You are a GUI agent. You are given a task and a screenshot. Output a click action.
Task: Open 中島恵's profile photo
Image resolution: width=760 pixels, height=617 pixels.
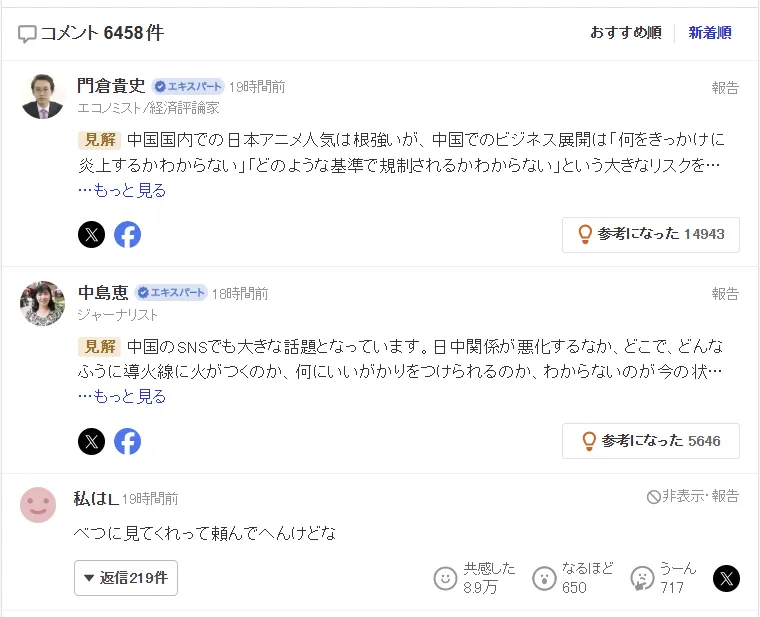(x=42, y=302)
